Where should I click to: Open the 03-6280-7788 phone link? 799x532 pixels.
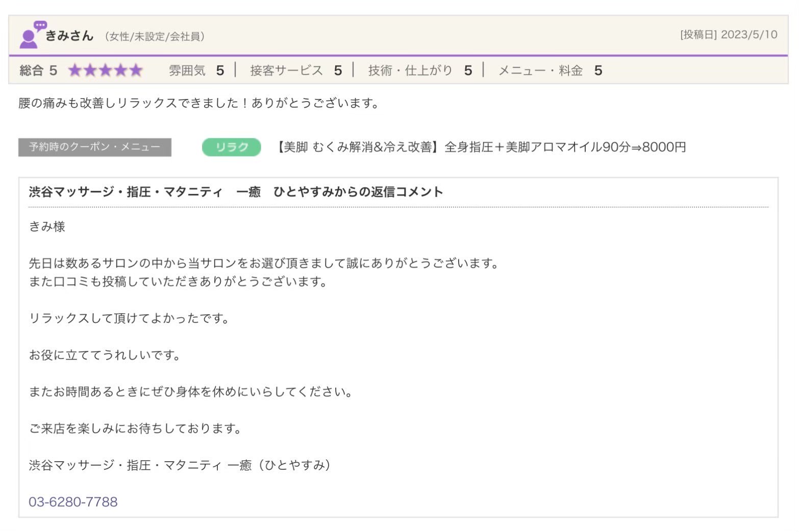coord(73,502)
